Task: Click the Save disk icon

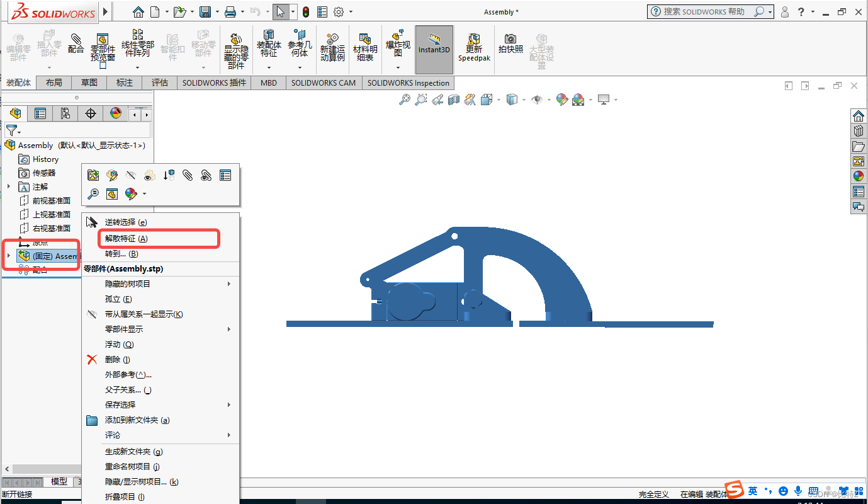Action: pyautogui.click(x=205, y=12)
